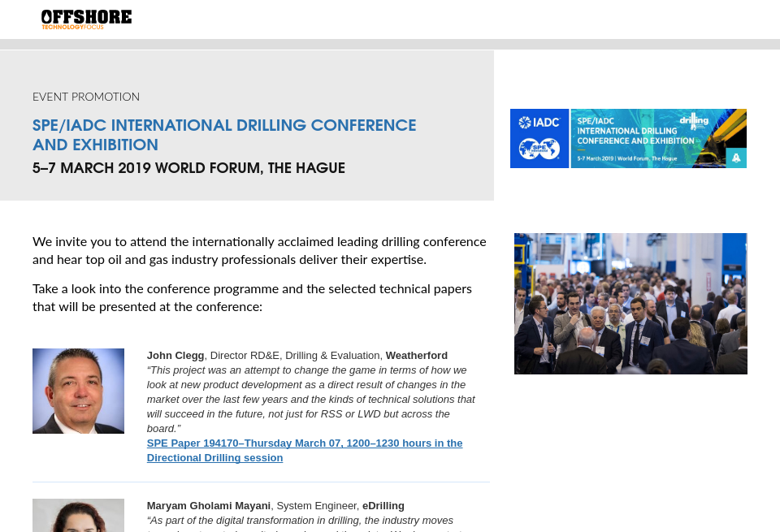Click the drilling logo in the banner
Screen dimensions: 780x532
click(x=693, y=121)
